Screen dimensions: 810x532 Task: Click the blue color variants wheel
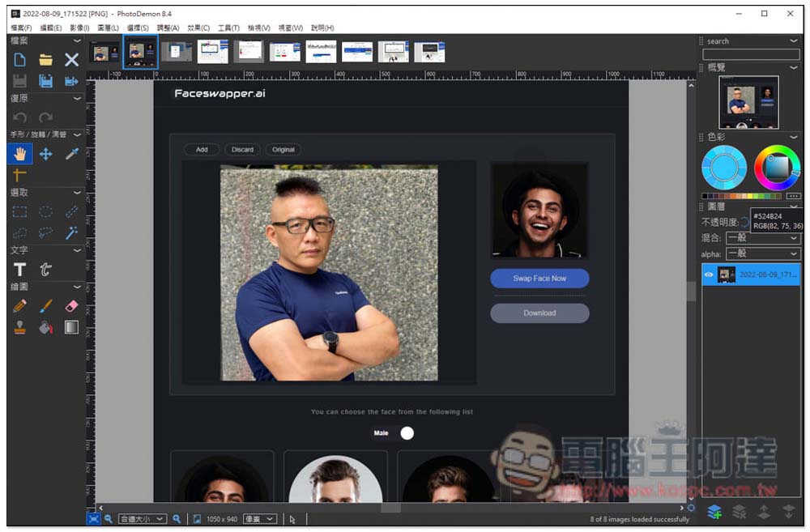tap(724, 168)
